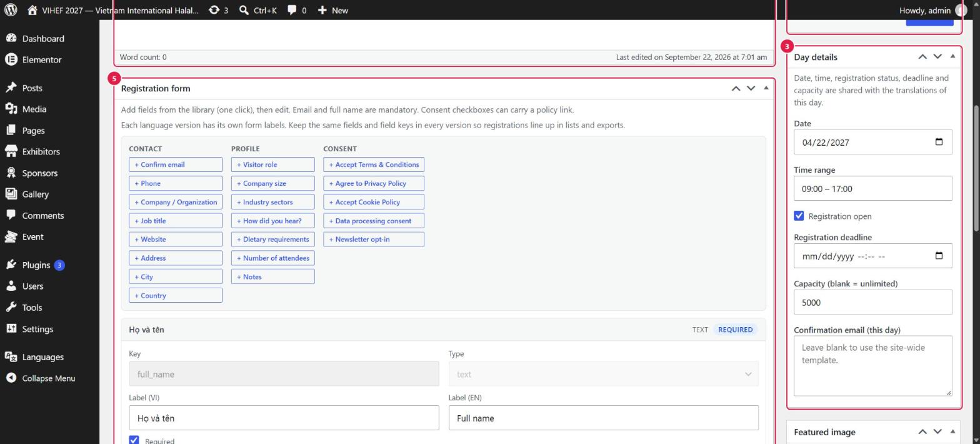Click the Sponsors award icon

pos(11,173)
